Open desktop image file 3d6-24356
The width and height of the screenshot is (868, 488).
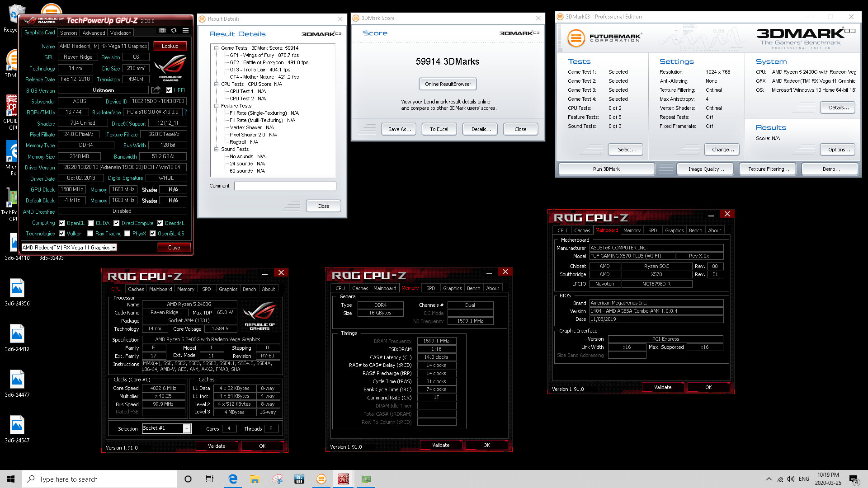(x=17, y=292)
